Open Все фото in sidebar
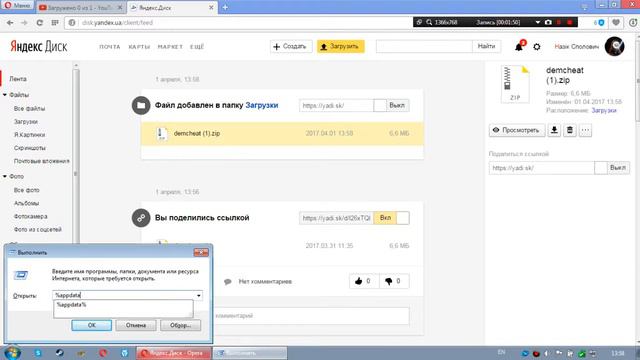Screen dimensions: 640x360 pyautogui.click(x=27, y=190)
